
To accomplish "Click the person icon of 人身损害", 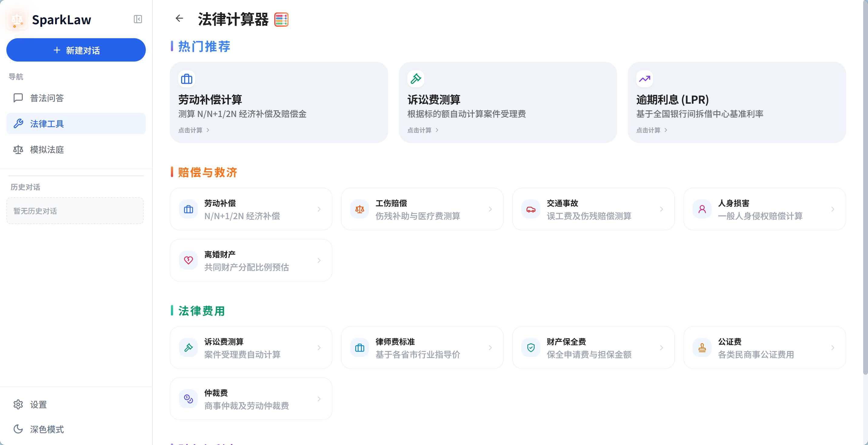I will [702, 209].
